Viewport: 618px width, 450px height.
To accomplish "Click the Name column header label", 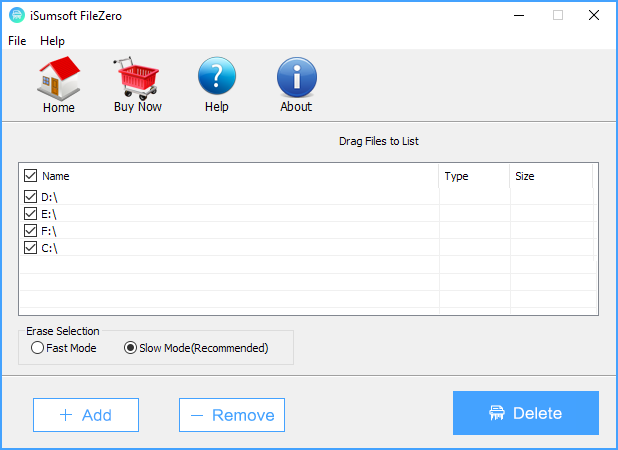I will click(x=56, y=176).
